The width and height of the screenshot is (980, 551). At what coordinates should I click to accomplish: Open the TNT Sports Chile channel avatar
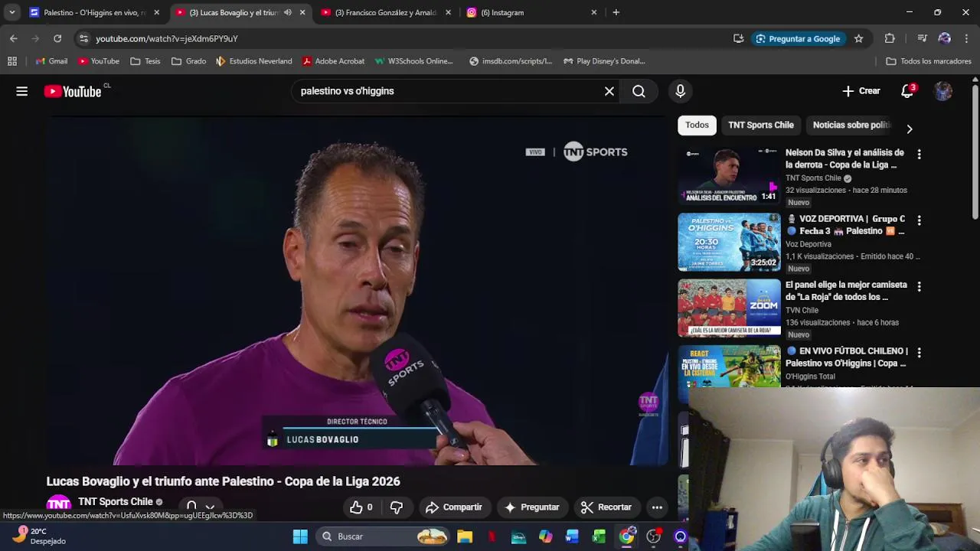coord(59,505)
